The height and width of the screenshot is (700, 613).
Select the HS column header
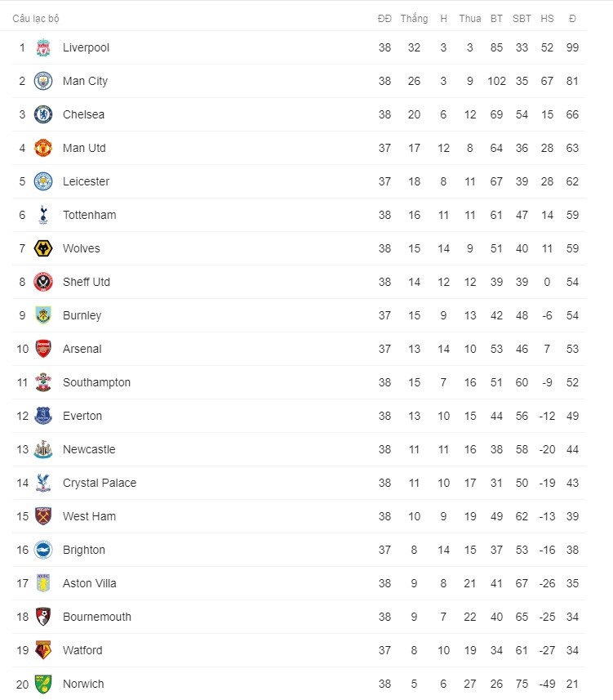(x=547, y=19)
